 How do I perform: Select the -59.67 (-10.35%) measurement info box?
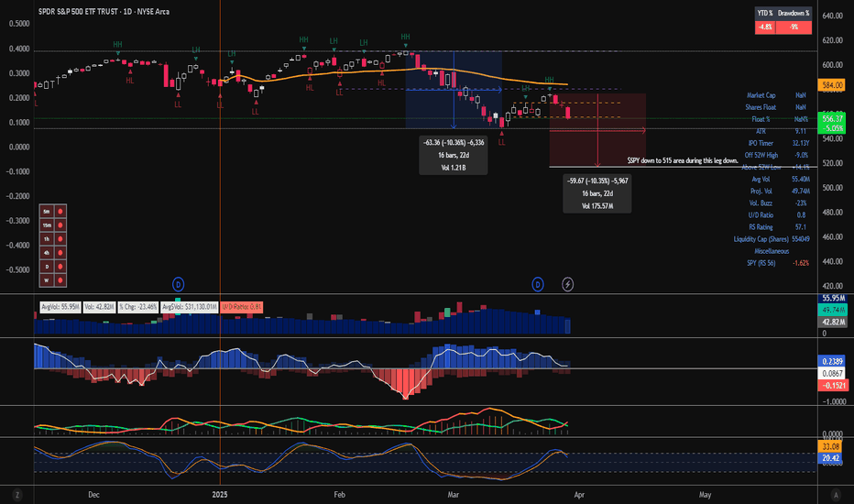click(597, 193)
